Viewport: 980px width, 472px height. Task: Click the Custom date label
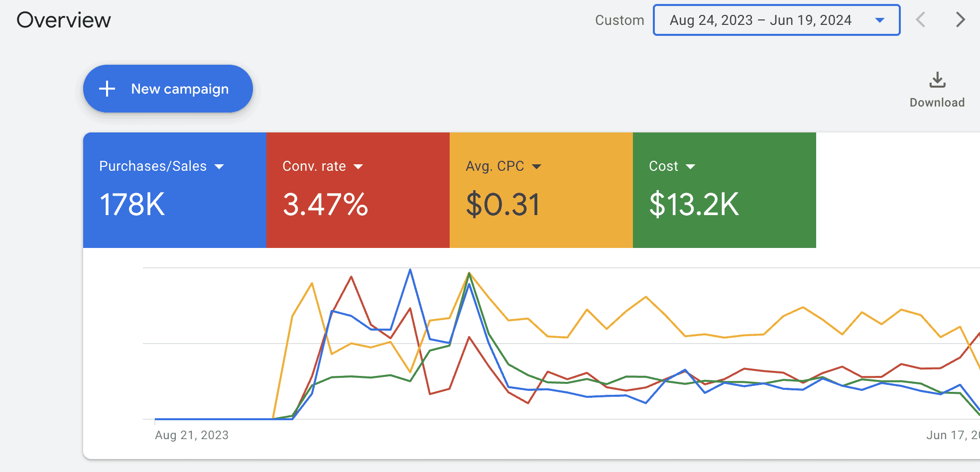click(619, 20)
